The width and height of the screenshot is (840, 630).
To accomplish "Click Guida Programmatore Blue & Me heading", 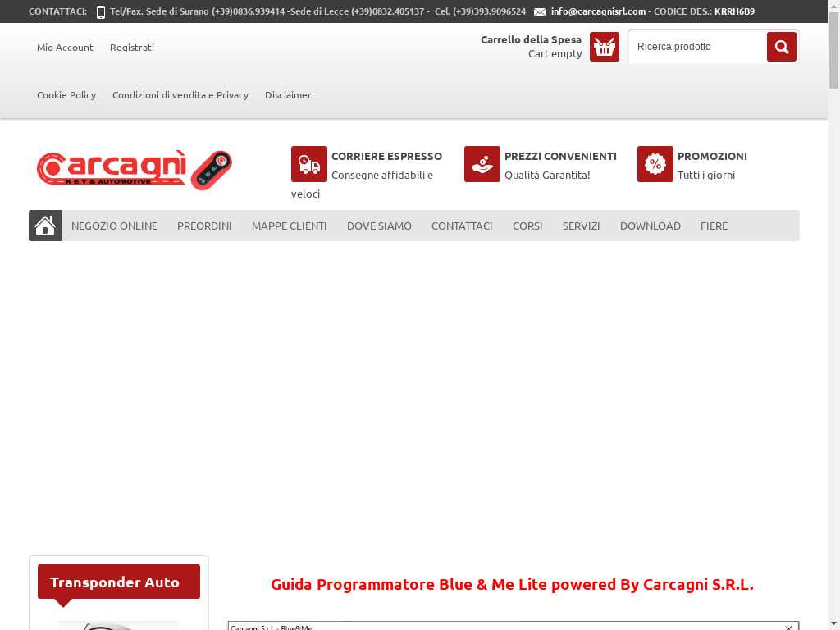I will (x=512, y=584).
